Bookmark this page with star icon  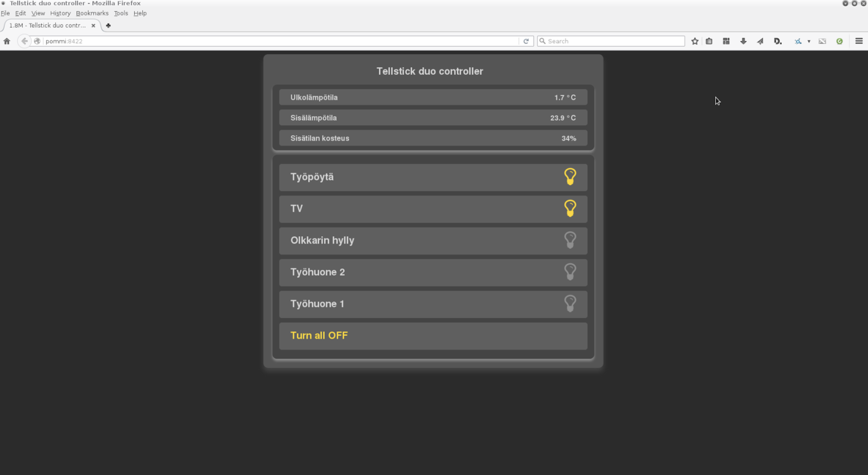point(695,41)
